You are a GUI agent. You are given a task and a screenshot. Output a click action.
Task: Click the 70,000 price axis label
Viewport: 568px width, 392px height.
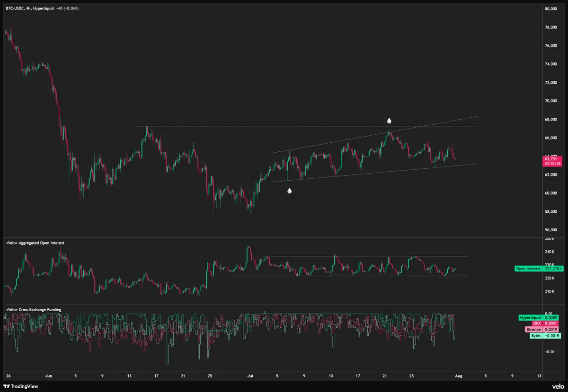552,101
